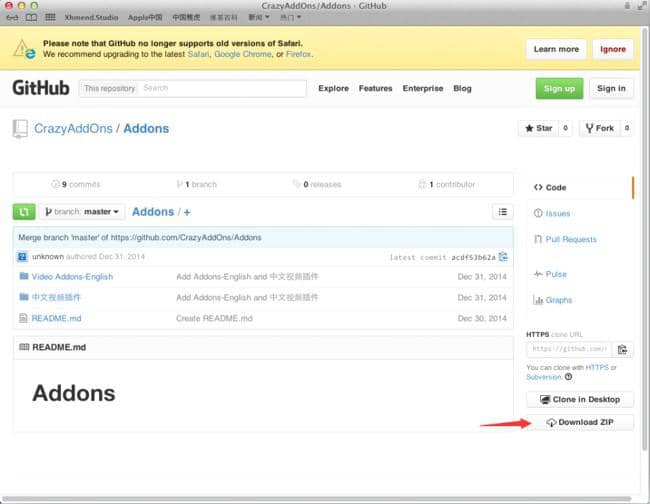
Task: Open Safari Reading List glasses icon
Action: [x=12, y=17]
